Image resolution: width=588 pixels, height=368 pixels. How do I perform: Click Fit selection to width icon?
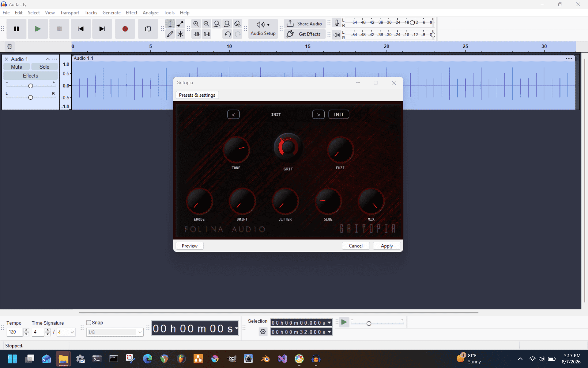pyautogui.click(x=217, y=24)
